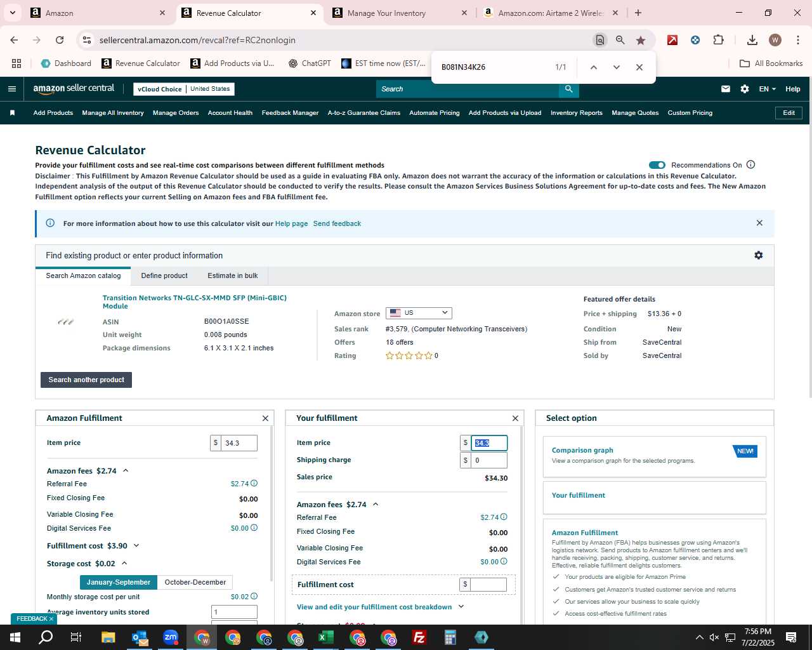
Task: Open Manage Orders menu item
Action: [x=176, y=113]
